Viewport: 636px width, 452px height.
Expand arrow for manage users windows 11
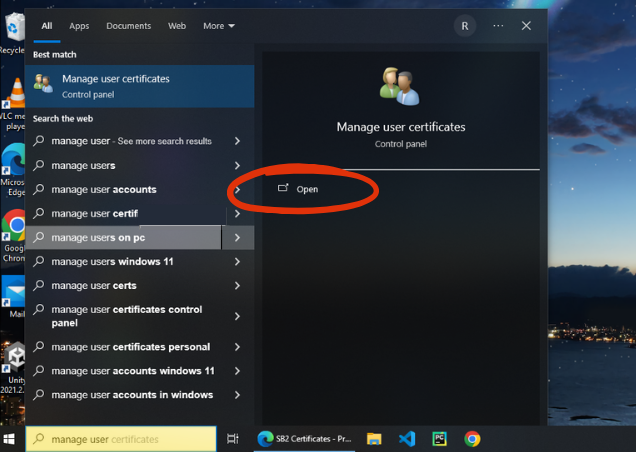(237, 262)
